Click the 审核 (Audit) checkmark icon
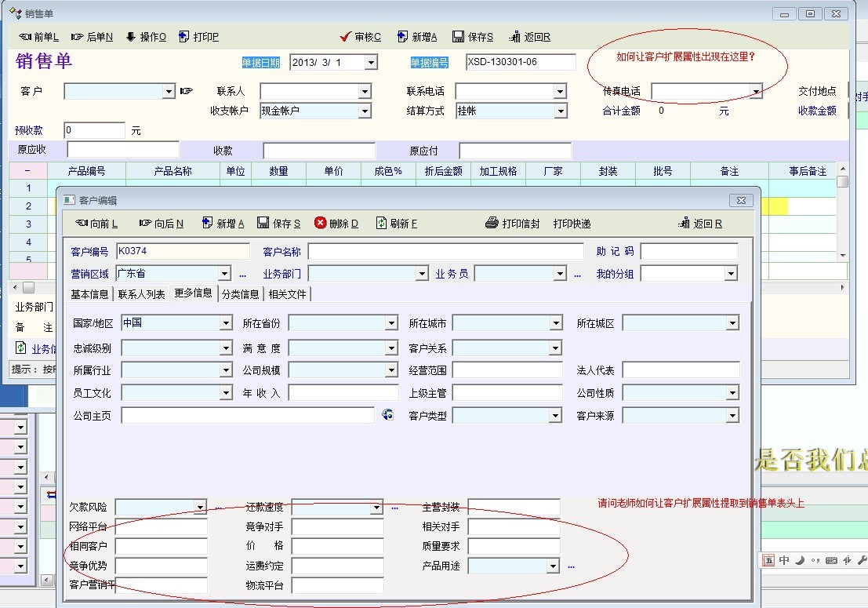The height and width of the screenshot is (608, 868). point(345,37)
